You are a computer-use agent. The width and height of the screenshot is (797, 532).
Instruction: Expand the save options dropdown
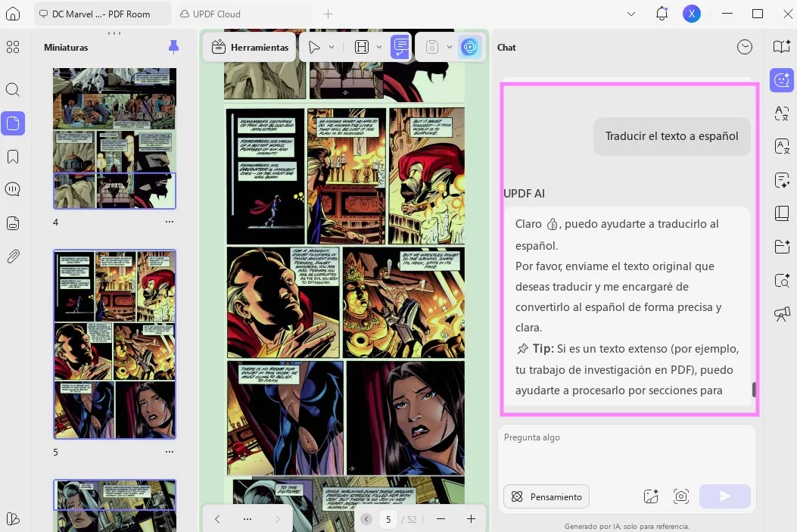point(450,47)
